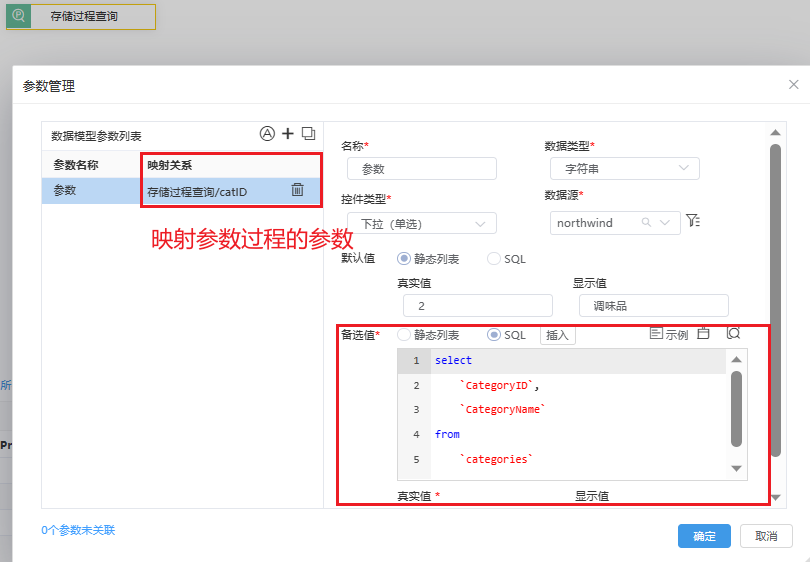Screen dimensions: 810x562
Task: Click the 存储过程查询 node icon
Action: (19, 16)
